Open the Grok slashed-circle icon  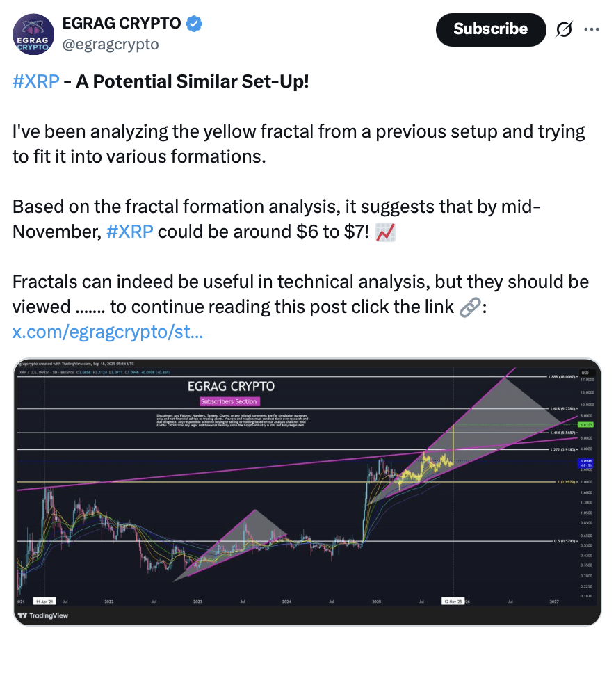click(565, 29)
